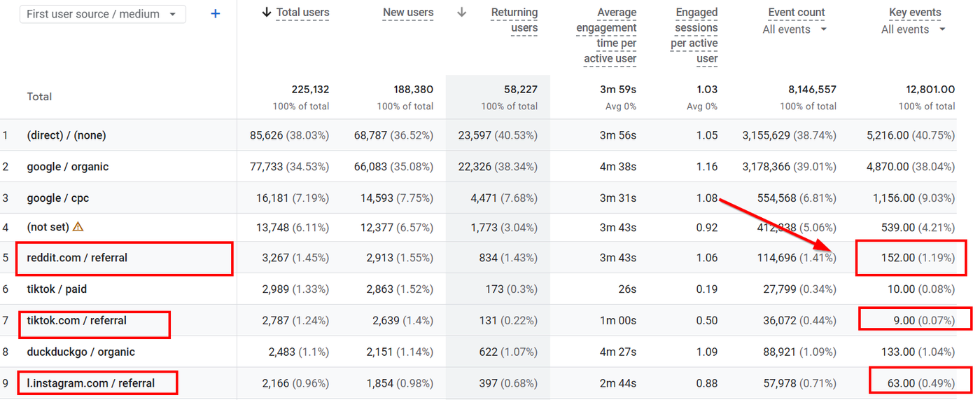
Task: Click the Key events column header
Action: 915,13
